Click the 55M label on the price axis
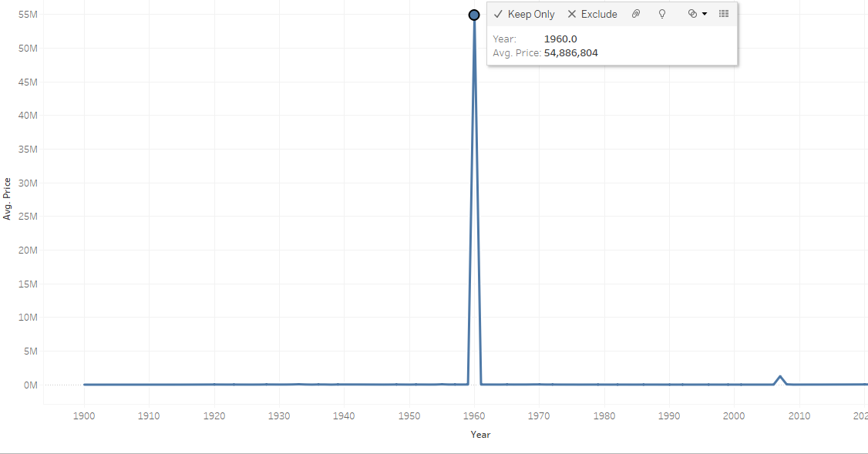Image resolution: width=868 pixels, height=454 pixels. click(x=28, y=15)
